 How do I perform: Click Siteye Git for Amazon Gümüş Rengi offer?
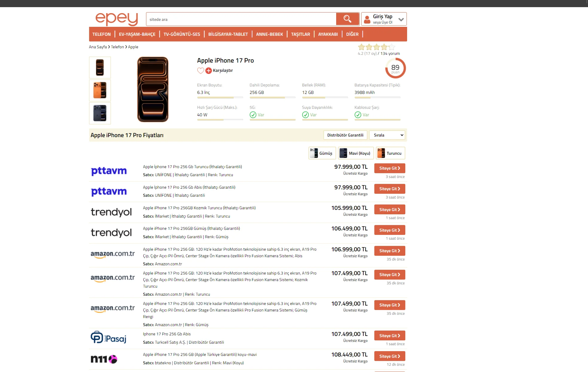tap(390, 305)
